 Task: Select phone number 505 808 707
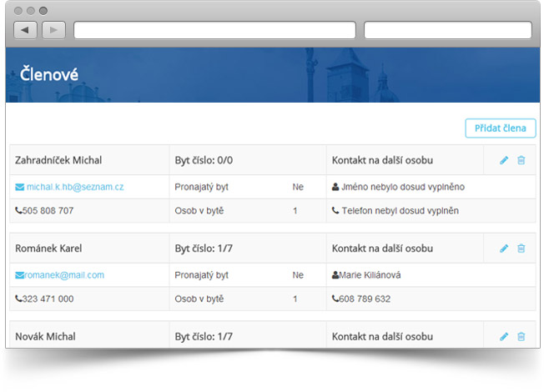[x=48, y=211]
